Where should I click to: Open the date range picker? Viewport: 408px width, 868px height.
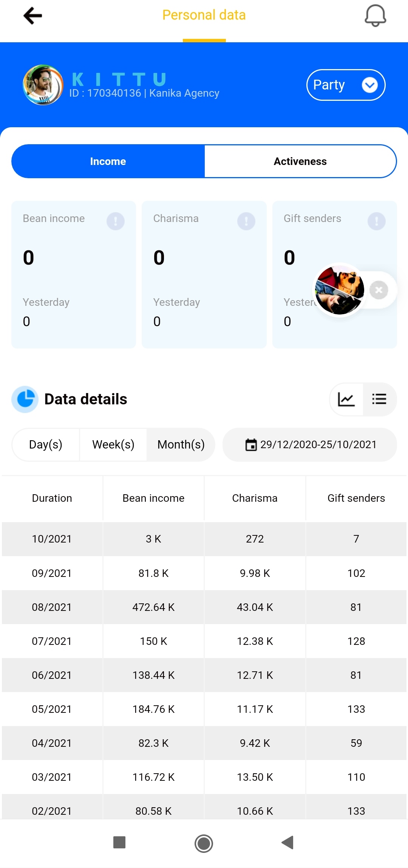pos(310,445)
